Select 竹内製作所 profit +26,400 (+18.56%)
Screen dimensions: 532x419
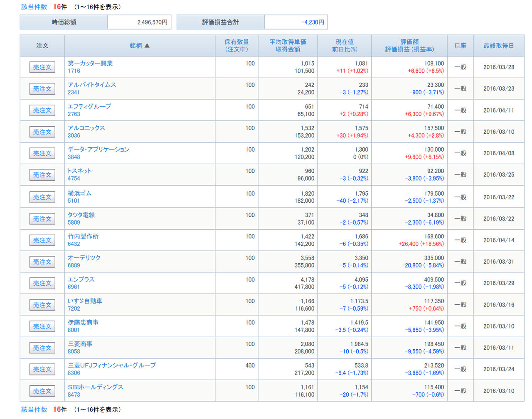[421, 244]
